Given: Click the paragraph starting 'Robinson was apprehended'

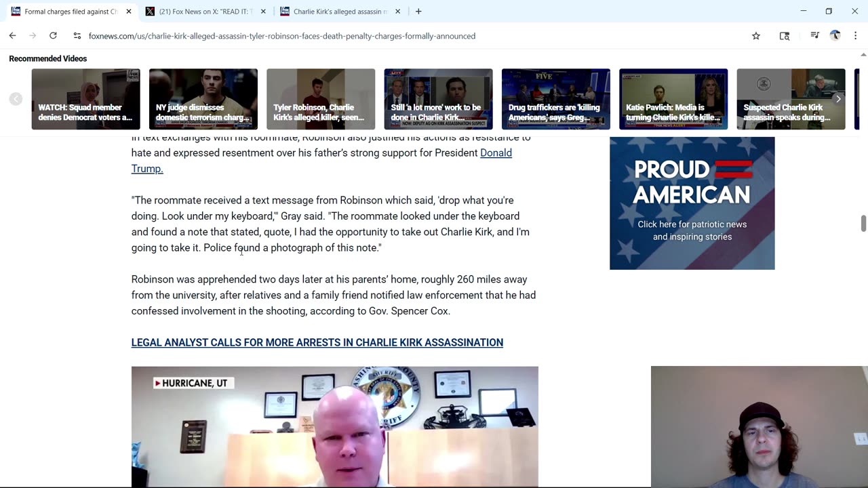Looking at the screenshot, I should click(334, 295).
